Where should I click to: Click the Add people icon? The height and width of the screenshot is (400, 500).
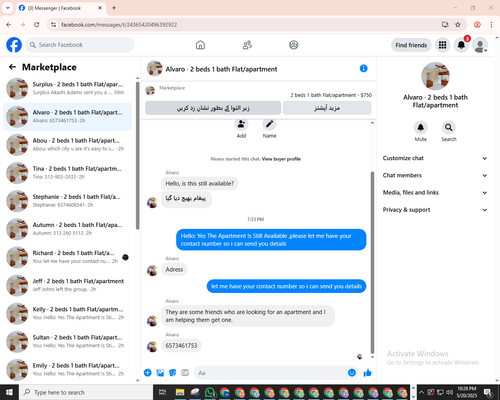pyautogui.click(x=241, y=125)
